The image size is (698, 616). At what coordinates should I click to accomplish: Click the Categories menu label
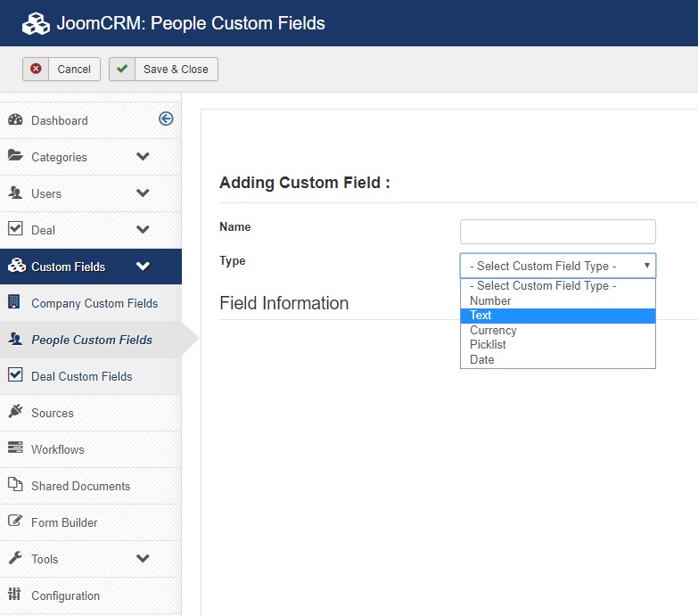tap(59, 157)
